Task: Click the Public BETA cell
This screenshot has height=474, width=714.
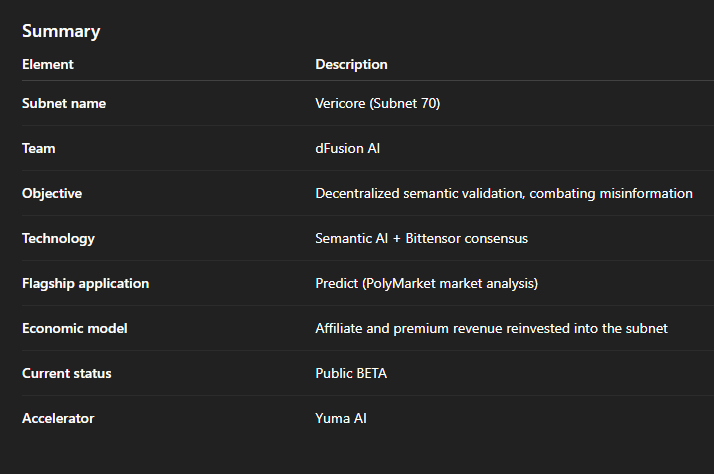Action: [x=350, y=373]
